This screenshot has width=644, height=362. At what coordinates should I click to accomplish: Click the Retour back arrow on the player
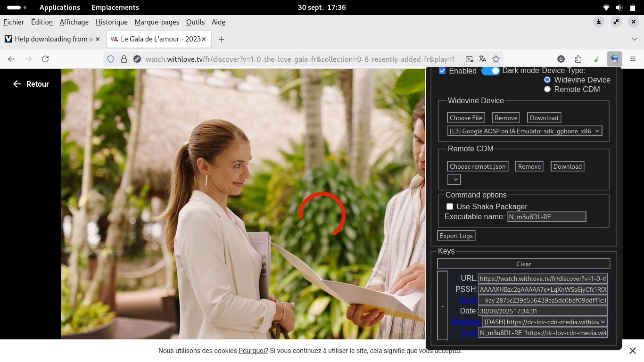pos(17,84)
